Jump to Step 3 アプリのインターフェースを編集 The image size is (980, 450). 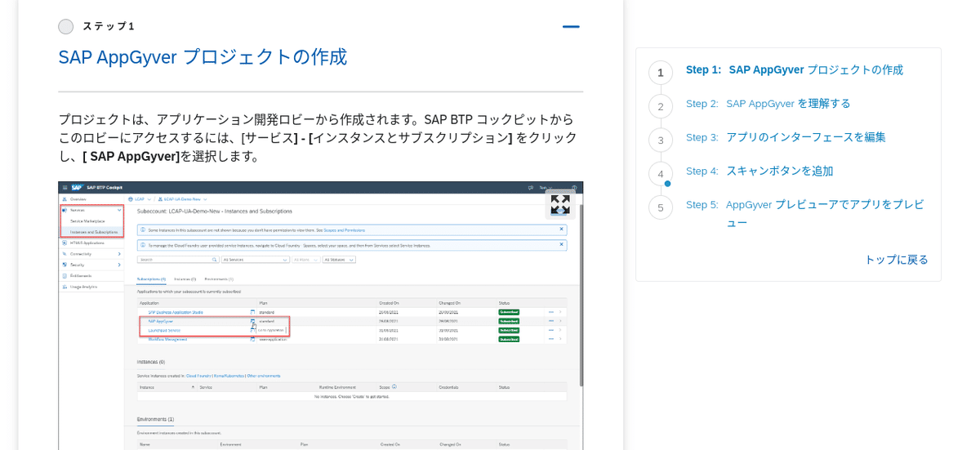(x=786, y=137)
